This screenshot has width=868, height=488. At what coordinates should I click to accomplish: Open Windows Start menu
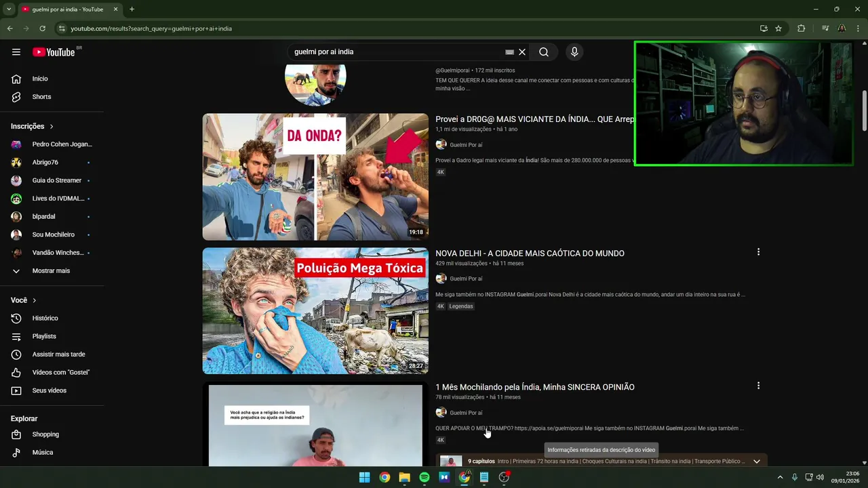[365, 477]
